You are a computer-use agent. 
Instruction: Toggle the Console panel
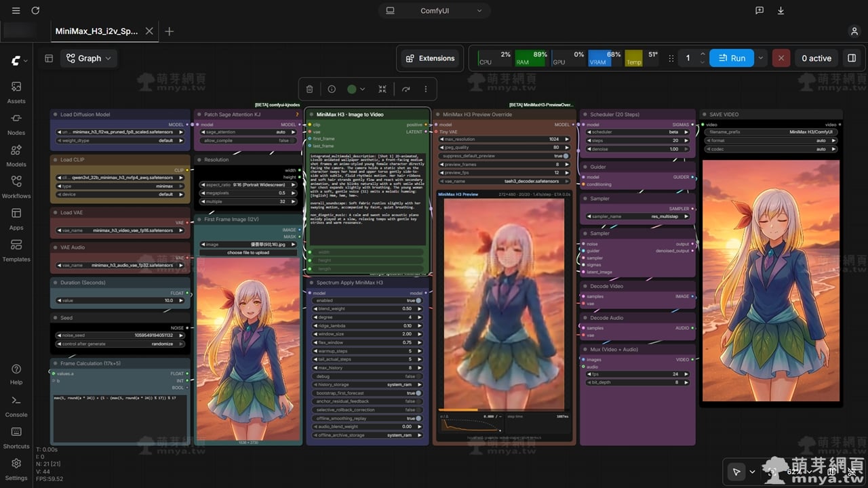click(16, 405)
